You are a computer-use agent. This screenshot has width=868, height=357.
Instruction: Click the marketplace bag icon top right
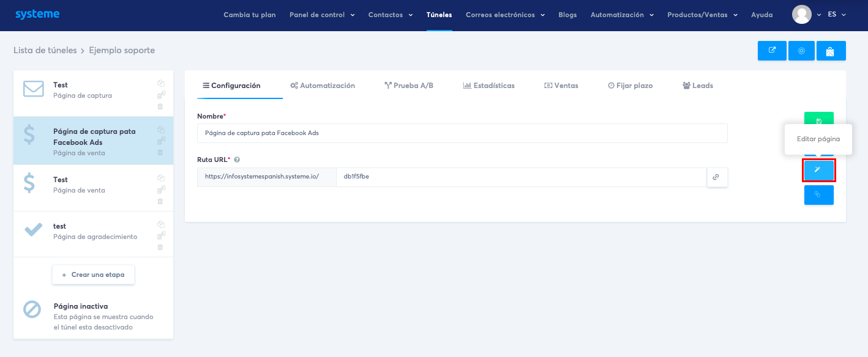(x=831, y=51)
